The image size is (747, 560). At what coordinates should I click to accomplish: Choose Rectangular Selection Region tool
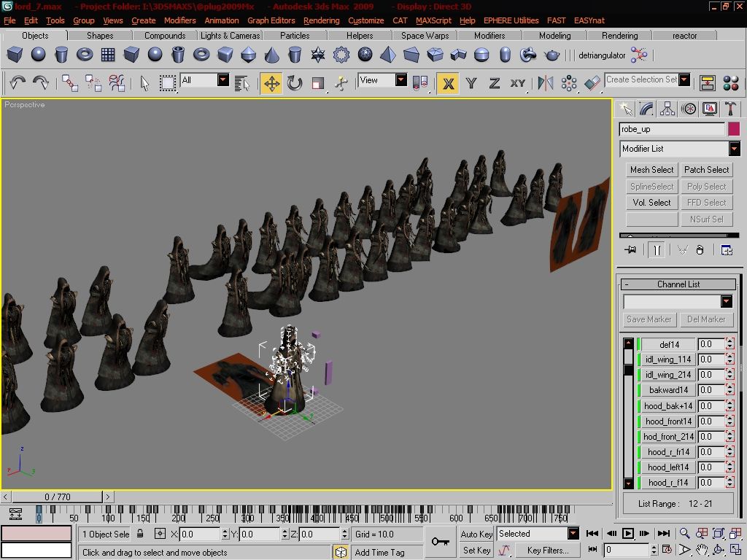pos(167,83)
